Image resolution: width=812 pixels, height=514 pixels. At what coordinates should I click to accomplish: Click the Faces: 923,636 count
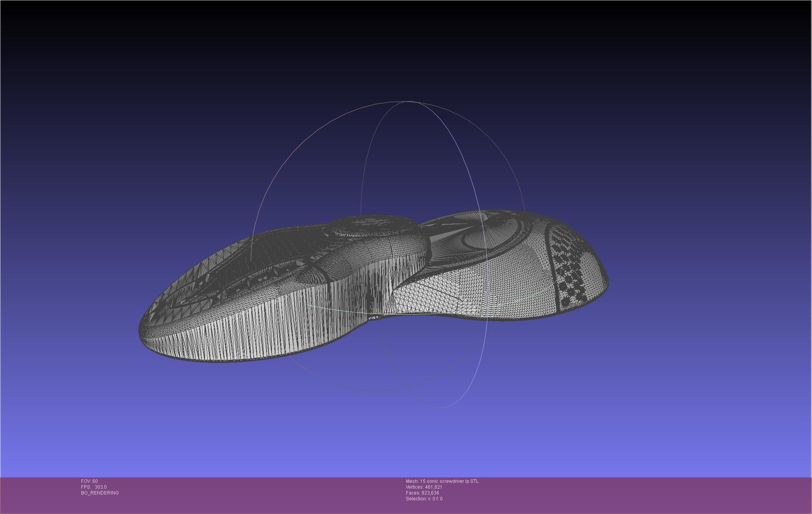[422, 493]
